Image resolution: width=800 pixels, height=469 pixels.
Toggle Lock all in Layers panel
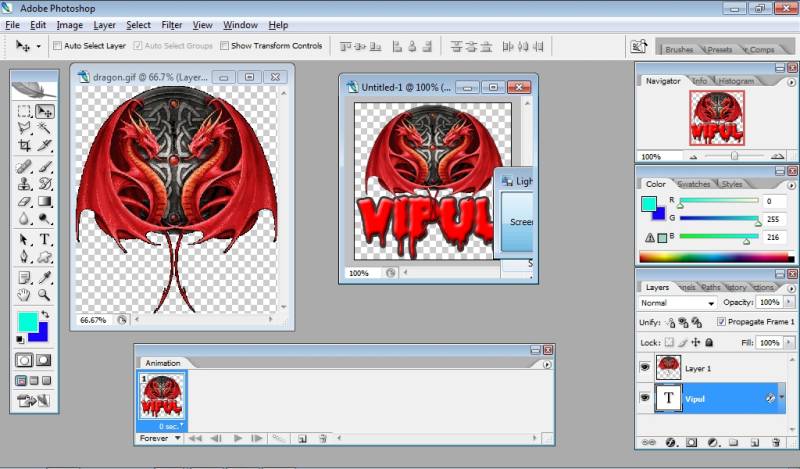(709, 342)
